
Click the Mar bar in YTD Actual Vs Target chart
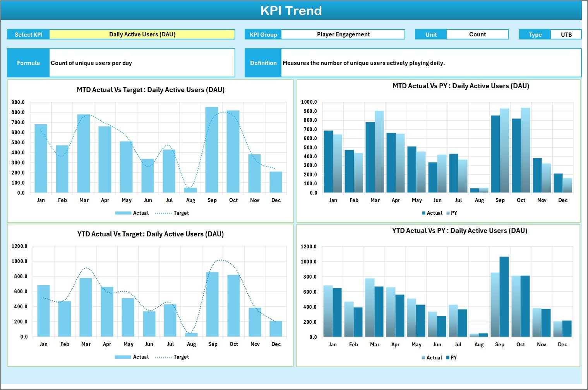tap(86, 307)
